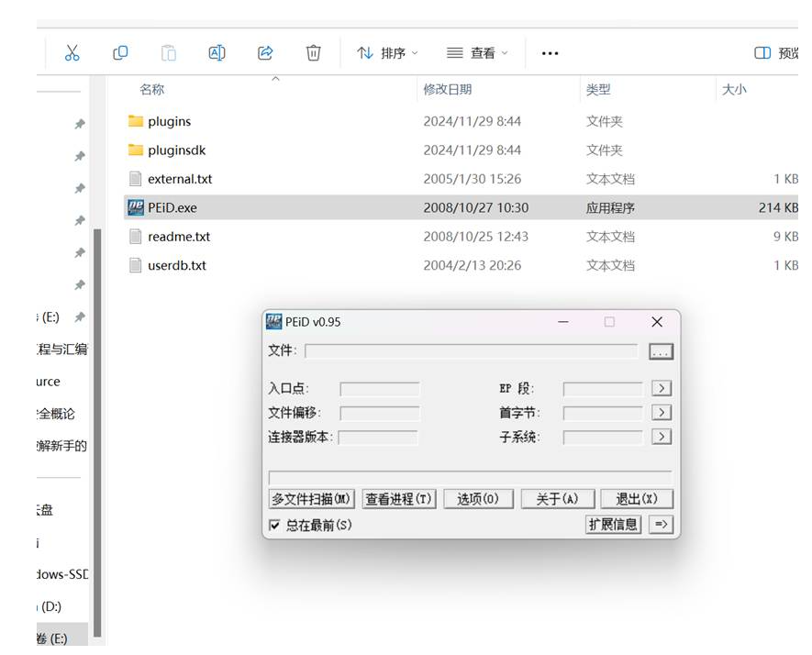This screenshot has height=655, width=812.
Task: Select the external.txt file icon
Action: coord(135,179)
